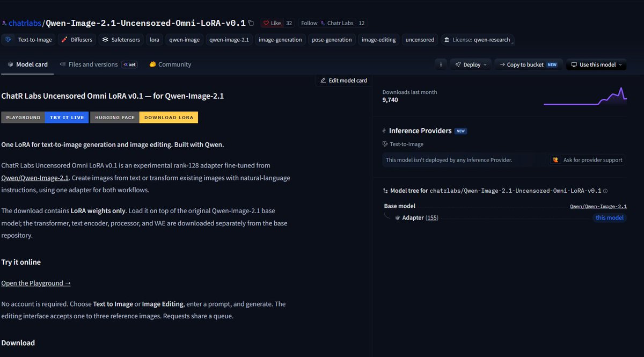Select the Safetensors tag
Viewport: 644px width, 357px height.
click(121, 40)
